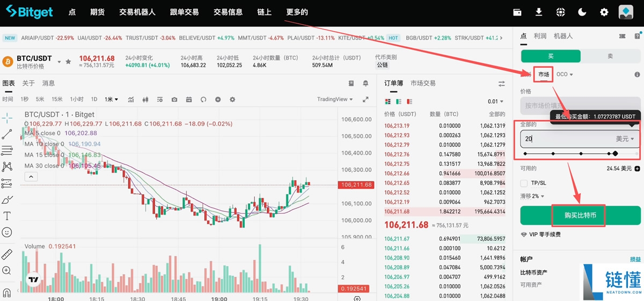The height and width of the screenshot is (301, 644).
Task: Click the 购买比特币 buy button
Action: tap(581, 215)
